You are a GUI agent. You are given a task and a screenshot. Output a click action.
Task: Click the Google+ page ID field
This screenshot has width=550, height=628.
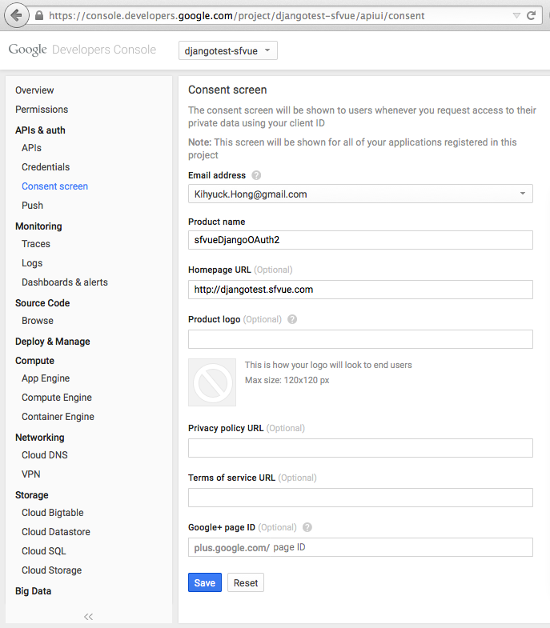[x=360, y=547]
